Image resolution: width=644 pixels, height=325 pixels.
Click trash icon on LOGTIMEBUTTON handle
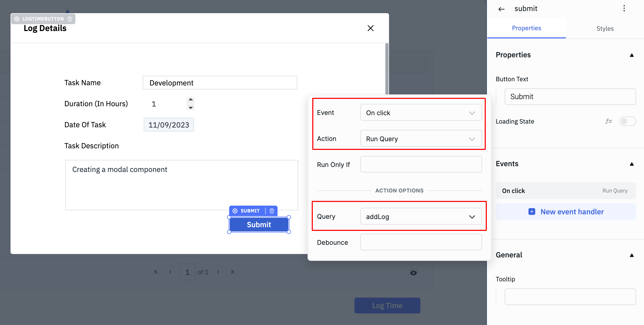pos(70,19)
